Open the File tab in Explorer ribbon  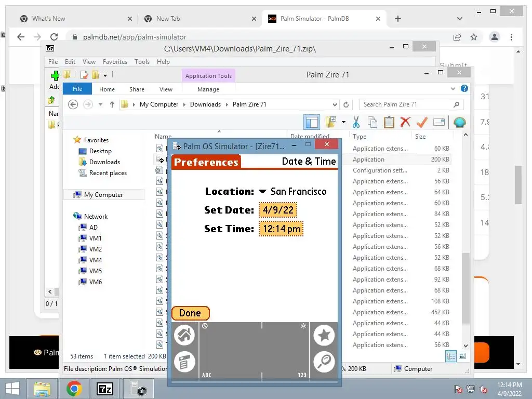click(x=77, y=89)
